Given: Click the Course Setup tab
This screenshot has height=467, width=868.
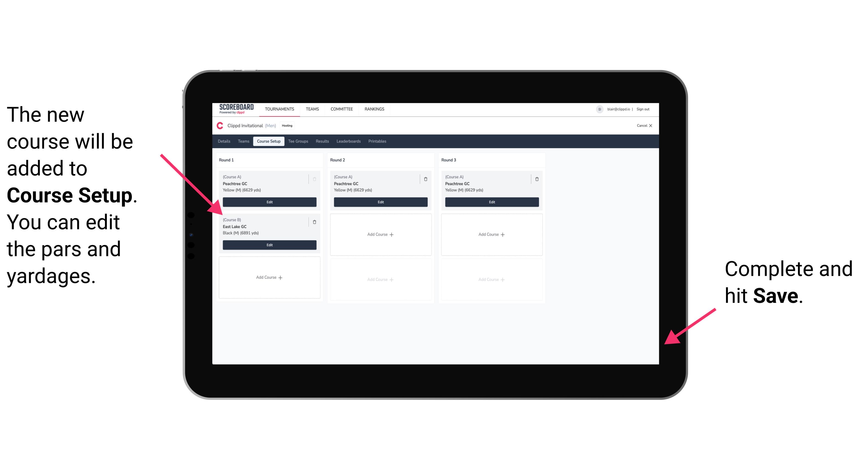Looking at the screenshot, I should pyautogui.click(x=269, y=141).
